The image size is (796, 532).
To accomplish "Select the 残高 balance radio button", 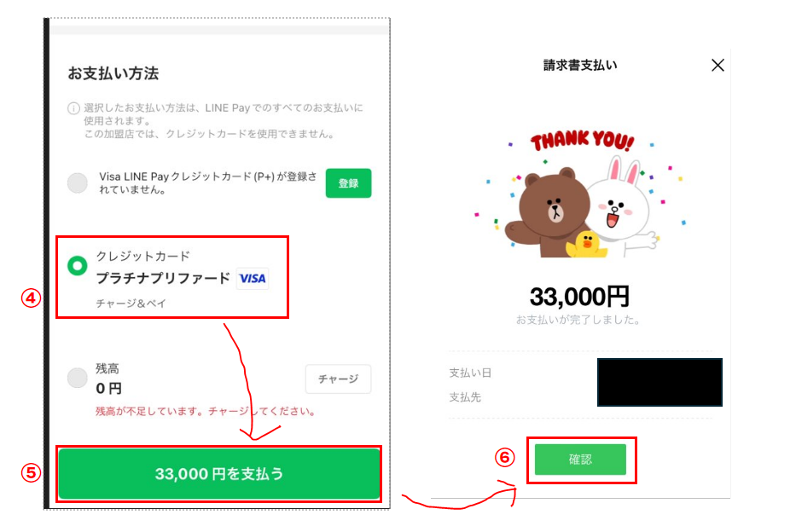I will click(77, 378).
